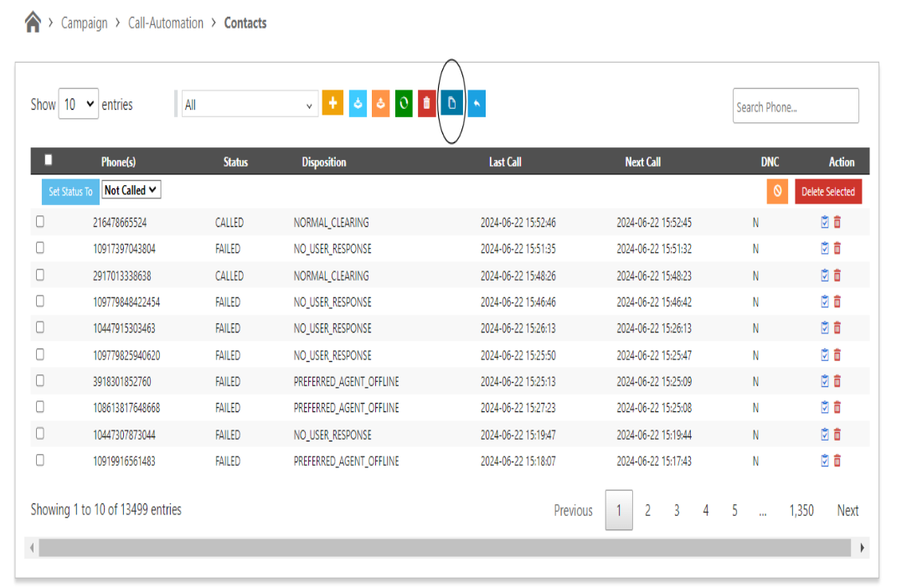
Task: Click the green refresh icon in toolbar
Action: (404, 104)
